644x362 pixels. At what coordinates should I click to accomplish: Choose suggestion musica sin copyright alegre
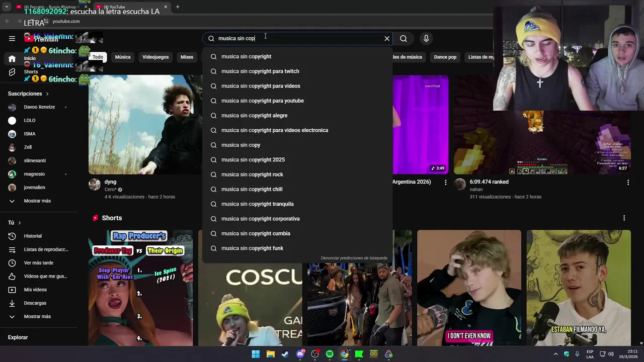pos(297,116)
